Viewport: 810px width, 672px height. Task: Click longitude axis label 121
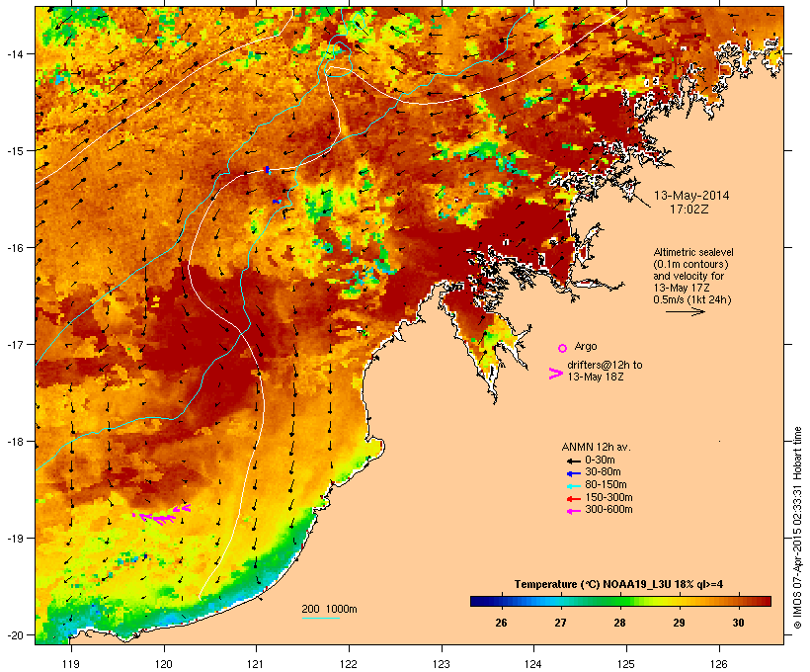coord(256,664)
